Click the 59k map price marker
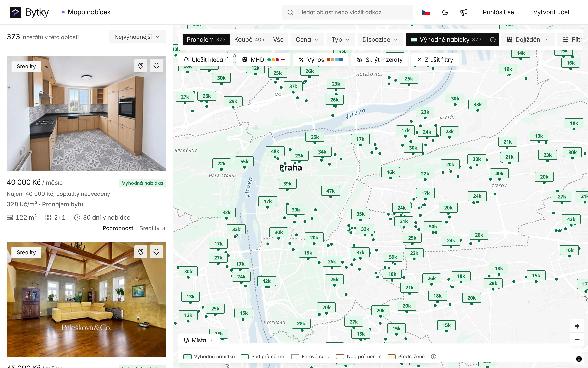Image resolution: width=588 pixels, height=368 pixels. pyautogui.click(x=393, y=257)
